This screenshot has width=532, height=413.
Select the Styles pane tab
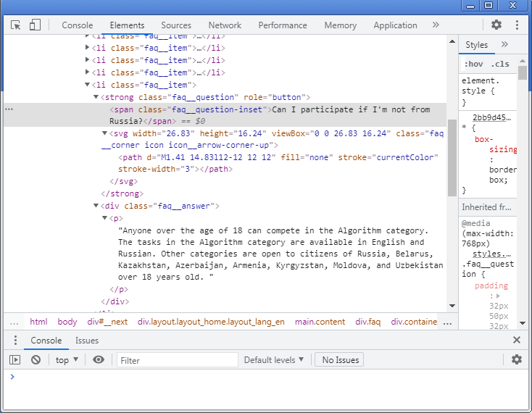(x=476, y=45)
